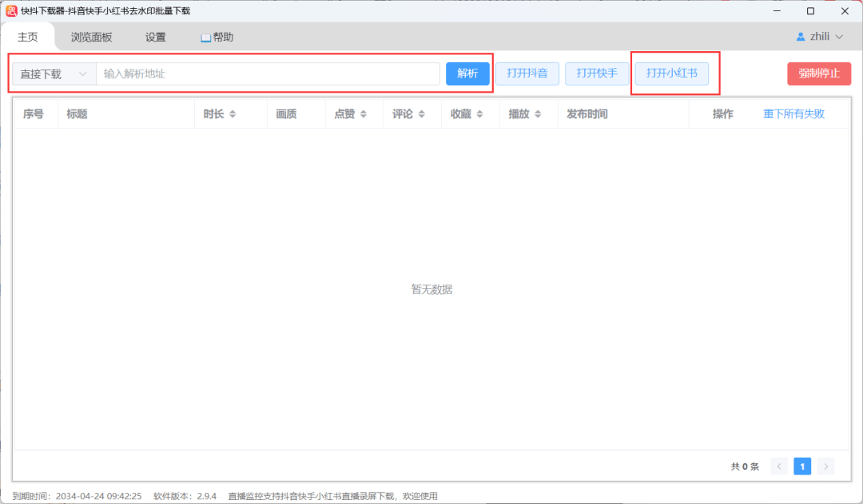863x504 pixels.
Task: Expand the zhili account dropdown arrow
Action: 839,37
